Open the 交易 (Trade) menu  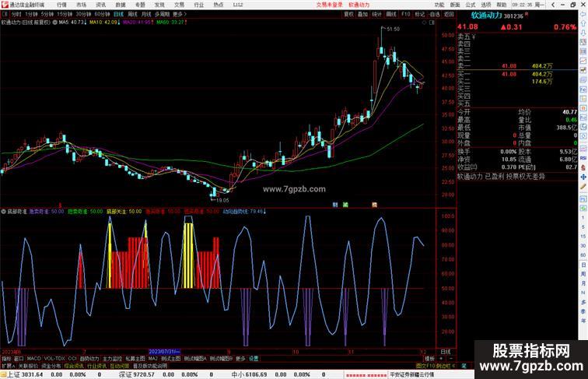click(179, 5)
